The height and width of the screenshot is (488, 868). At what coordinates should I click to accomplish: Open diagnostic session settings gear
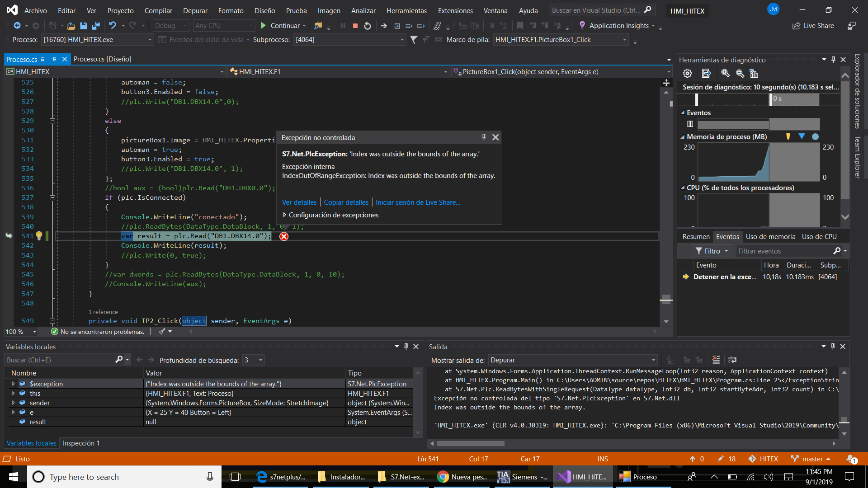[x=688, y=73]
